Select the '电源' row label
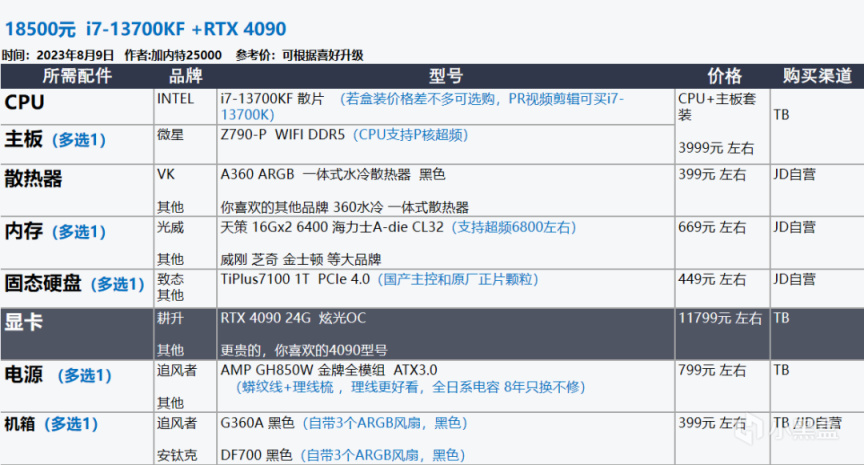Viewport: 864px width, 465px height. pyautogui.click(x=24, y=375)
